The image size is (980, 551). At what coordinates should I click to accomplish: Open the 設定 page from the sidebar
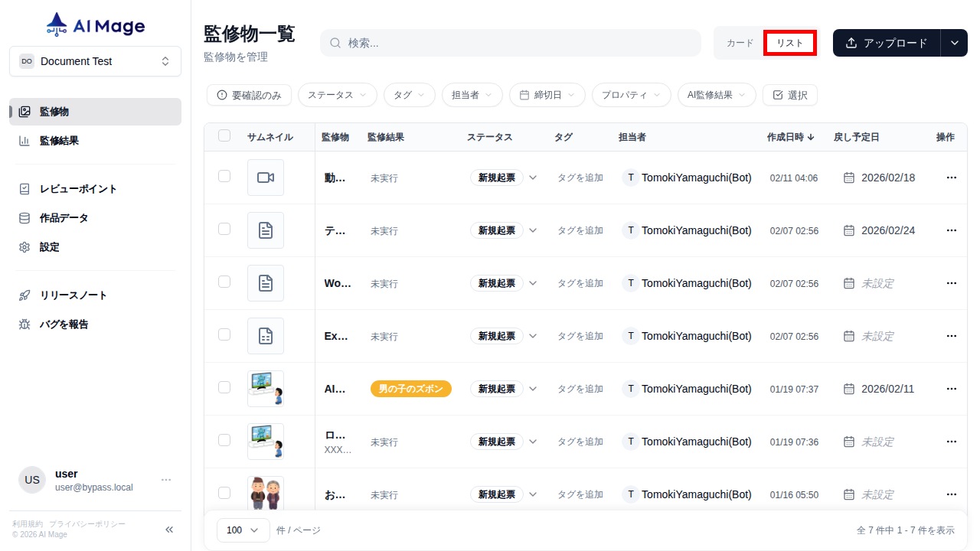(x=47, y=246)
